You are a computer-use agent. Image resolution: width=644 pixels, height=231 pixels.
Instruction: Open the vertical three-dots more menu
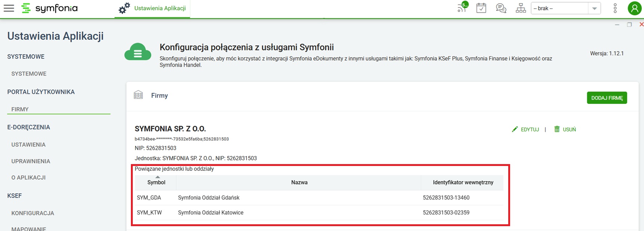click(615, 8)
